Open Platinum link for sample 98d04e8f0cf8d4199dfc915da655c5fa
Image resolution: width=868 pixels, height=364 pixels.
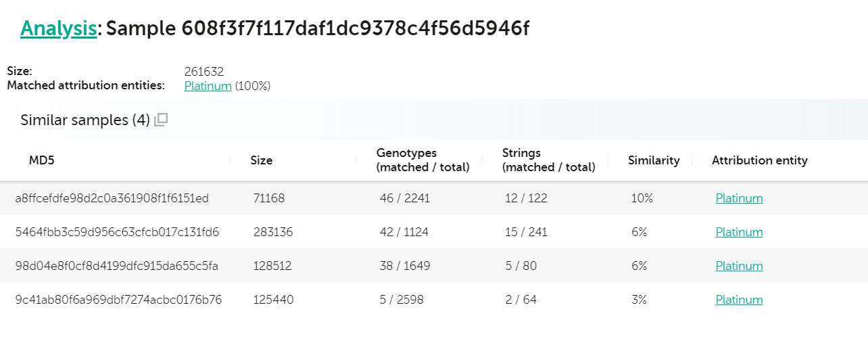coord(739,266)
